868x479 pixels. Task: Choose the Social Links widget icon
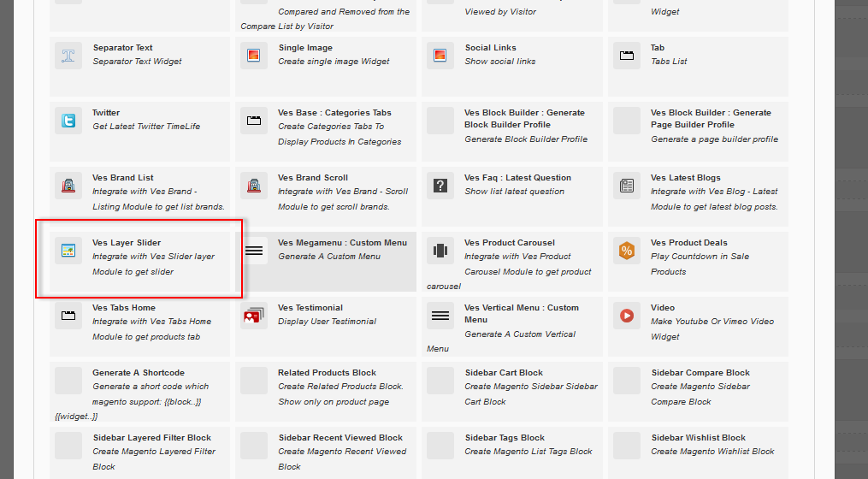pyautogui.click(x=440, y=56)
